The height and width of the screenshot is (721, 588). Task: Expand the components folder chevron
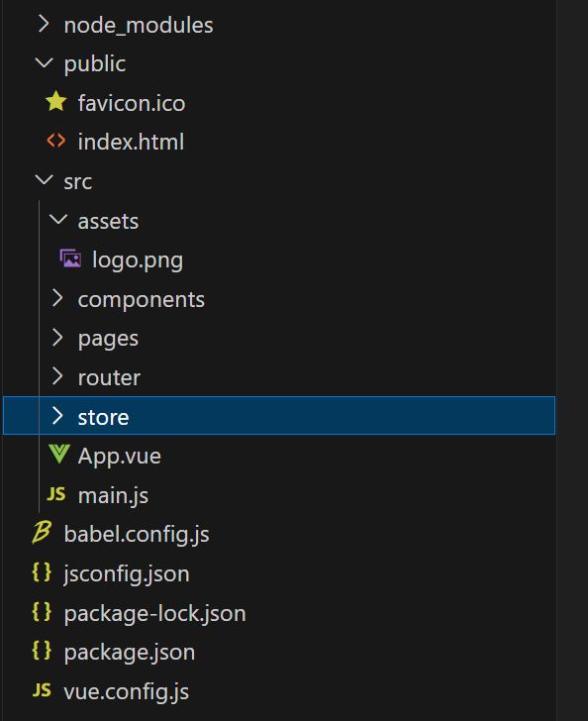[x=57, y=298]
